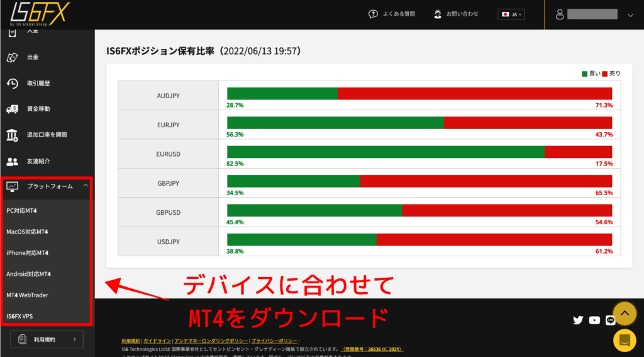Select PC対応MT4
This screenshot has height=357, width=644.
22,210
